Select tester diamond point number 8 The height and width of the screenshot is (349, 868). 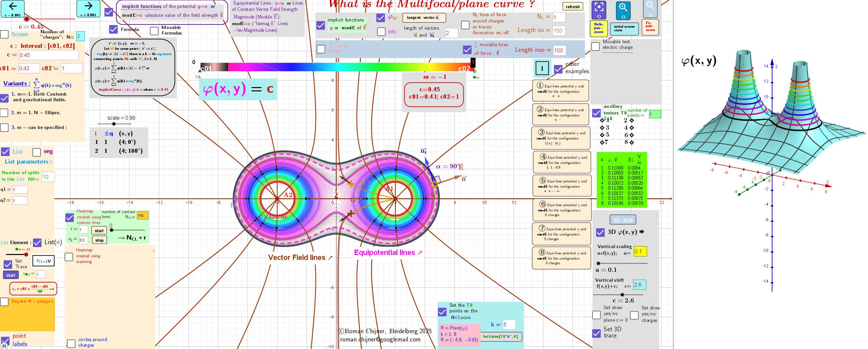[631, 142]
